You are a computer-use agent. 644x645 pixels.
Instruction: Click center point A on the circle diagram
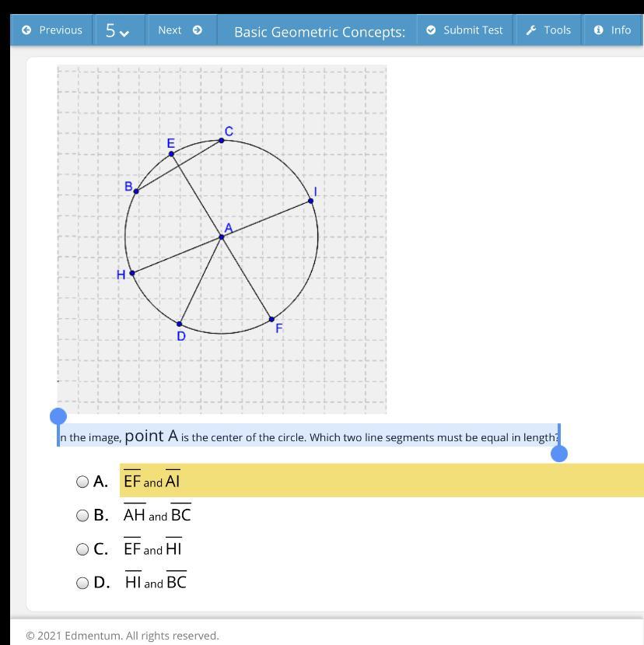[x=222, y=237]
